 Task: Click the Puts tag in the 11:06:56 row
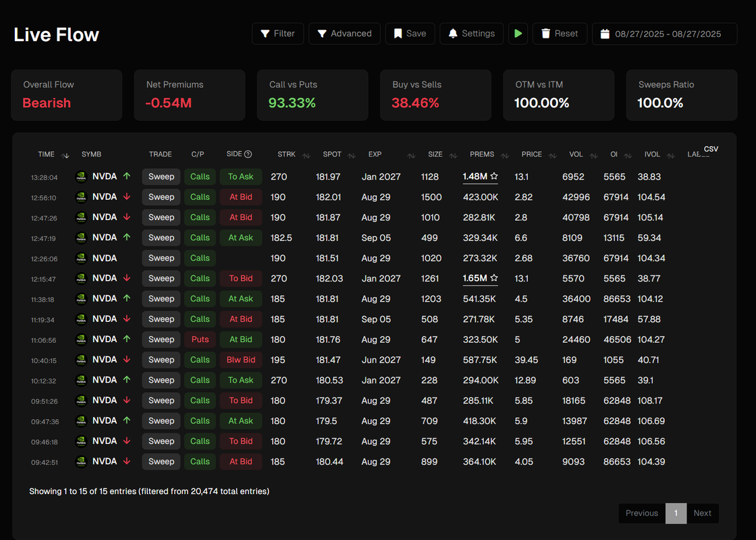point(200,340)
